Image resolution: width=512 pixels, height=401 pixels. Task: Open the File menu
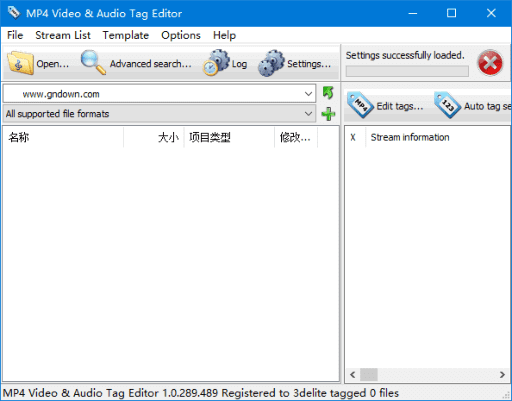point(15,35)
